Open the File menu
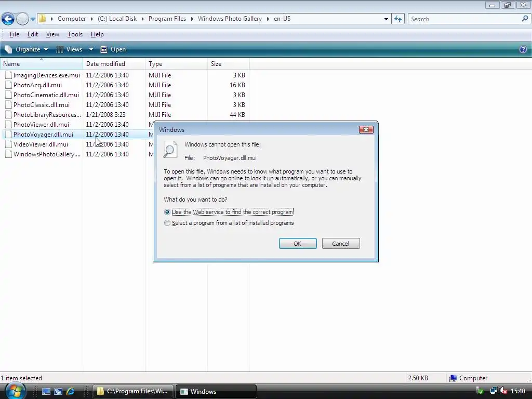 coord(14,34)
